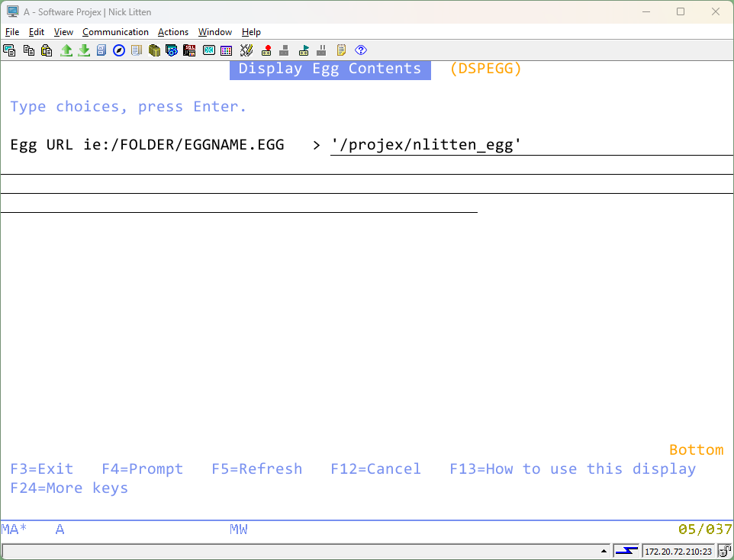Open the Actions menu
The width and height of the screenshot is (734, 560).
click(x=172, y=32)
